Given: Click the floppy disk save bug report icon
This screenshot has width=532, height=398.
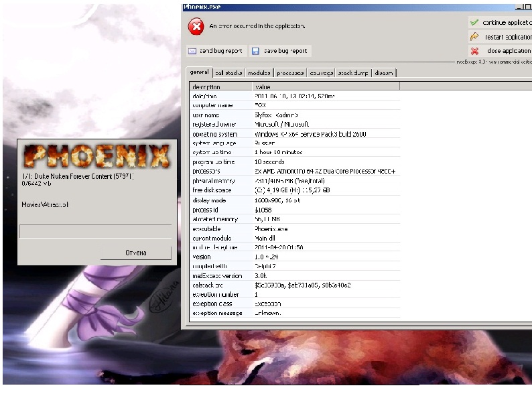Looking at the screenshot, I should tap(255, 51).
